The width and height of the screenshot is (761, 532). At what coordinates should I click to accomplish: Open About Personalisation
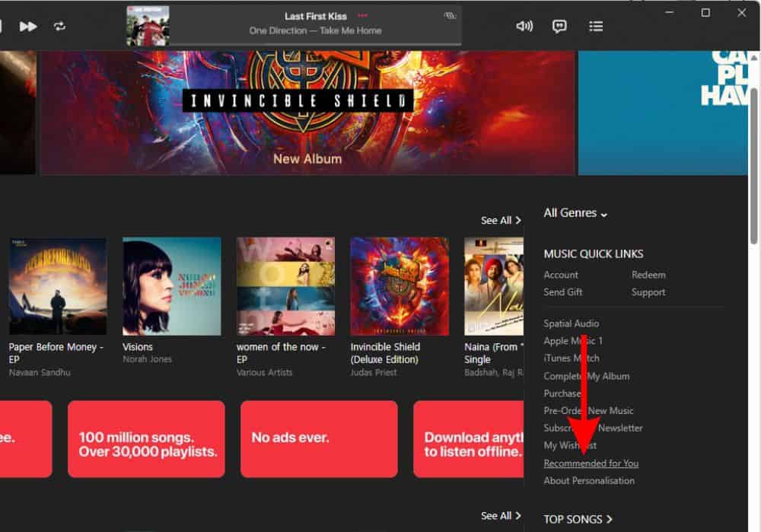(589, 480)
